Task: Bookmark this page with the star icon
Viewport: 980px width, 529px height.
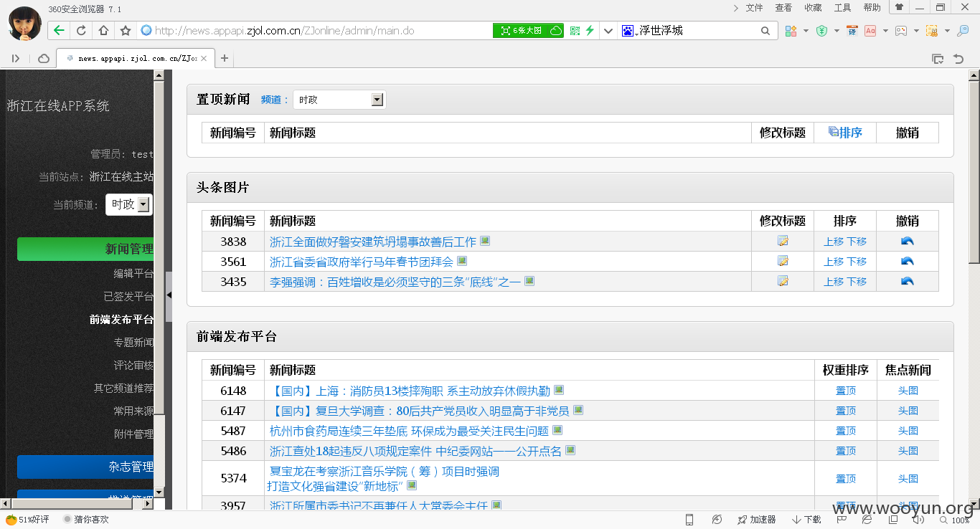Action: [x=126, y=31]
